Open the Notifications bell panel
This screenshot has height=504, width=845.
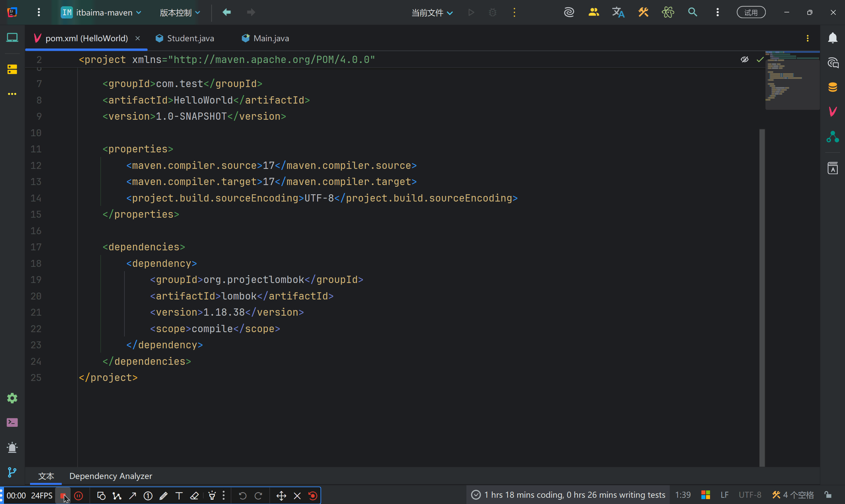click(832, 38)
